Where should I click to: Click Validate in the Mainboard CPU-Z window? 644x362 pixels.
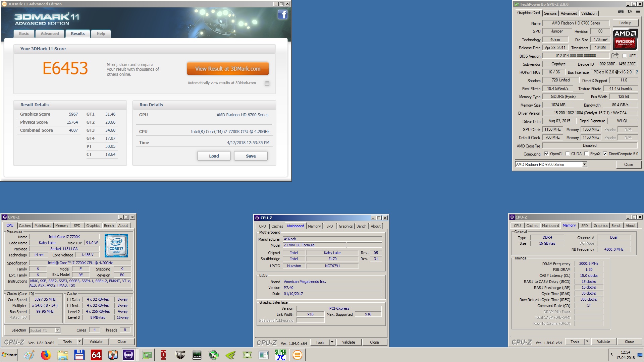coord(348,342)
